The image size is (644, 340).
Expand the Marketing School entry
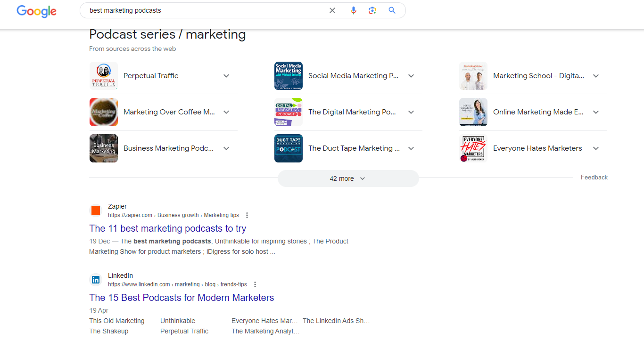[x=596, y=76]
